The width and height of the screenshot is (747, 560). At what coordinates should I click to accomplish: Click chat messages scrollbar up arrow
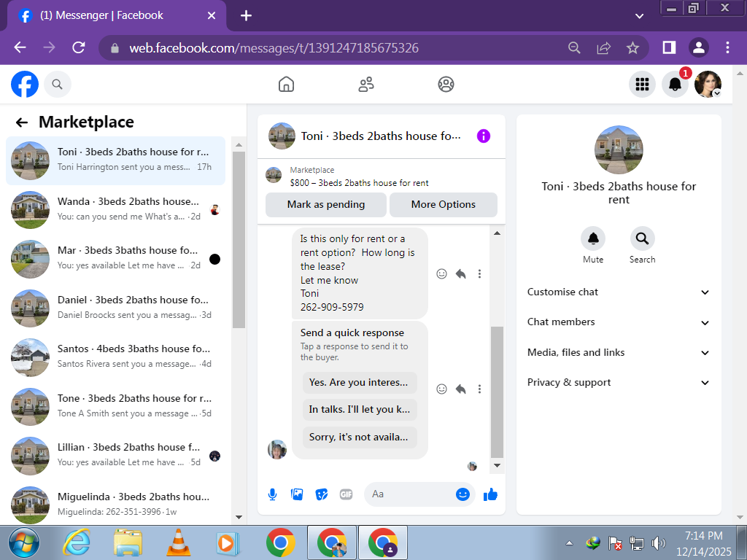(497, 233)
